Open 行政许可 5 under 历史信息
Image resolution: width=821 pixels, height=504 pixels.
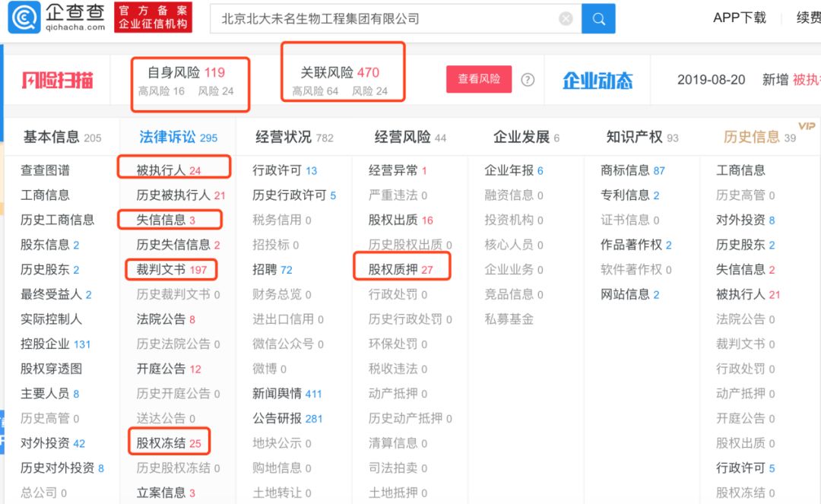pyautogui.click(x=746, y=468)
